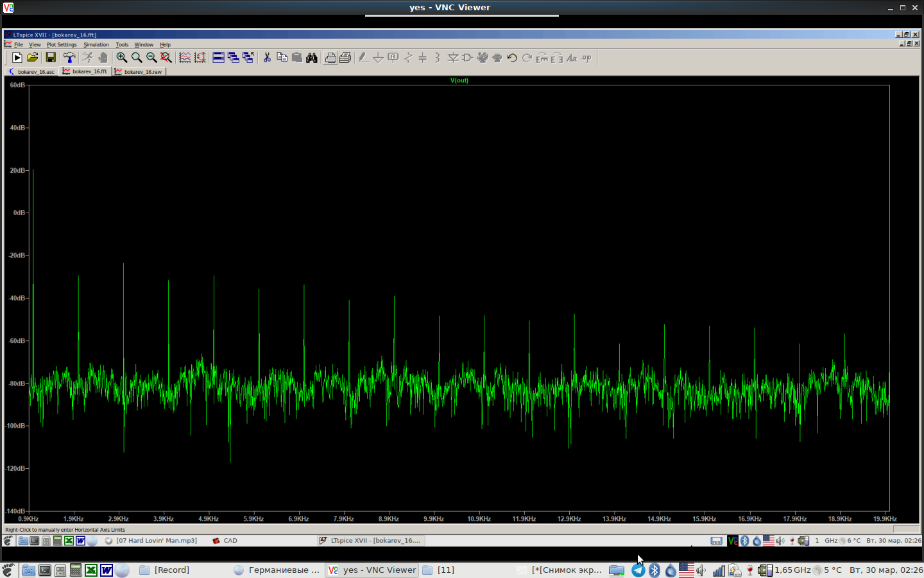
Task: Click the Open file folder icon
Action: pos(33,58)
